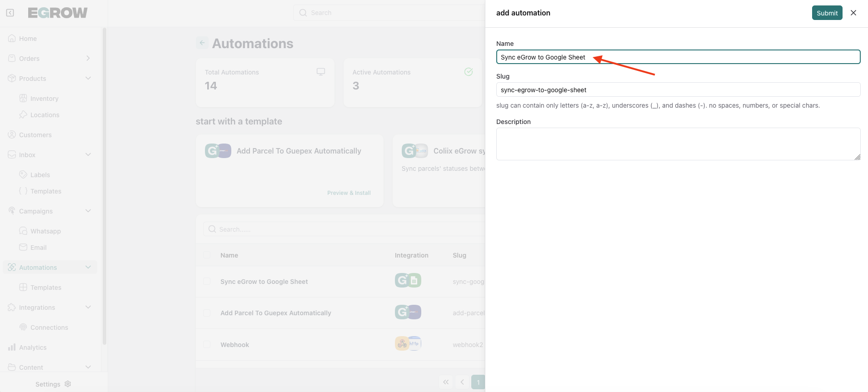Submit the new automation
The image size is (868, 392).
click(827, 13)
